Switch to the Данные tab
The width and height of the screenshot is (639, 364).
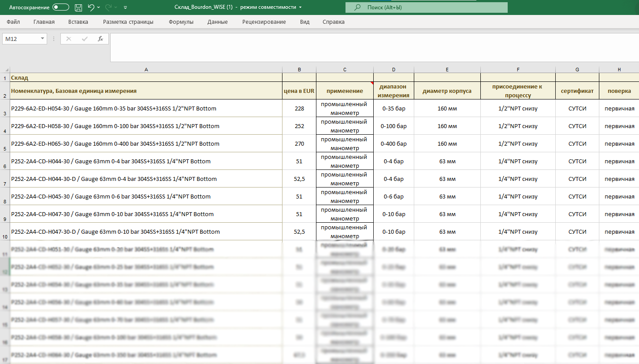217,22
